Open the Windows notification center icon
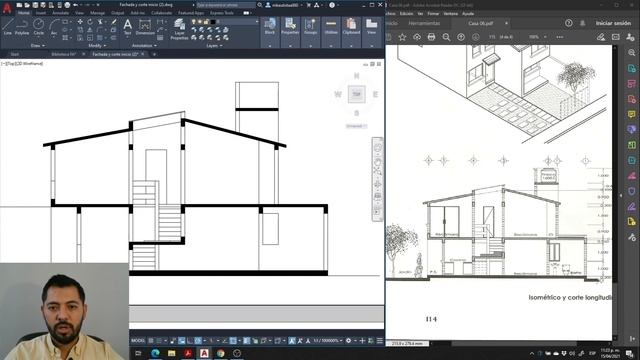 630,353
